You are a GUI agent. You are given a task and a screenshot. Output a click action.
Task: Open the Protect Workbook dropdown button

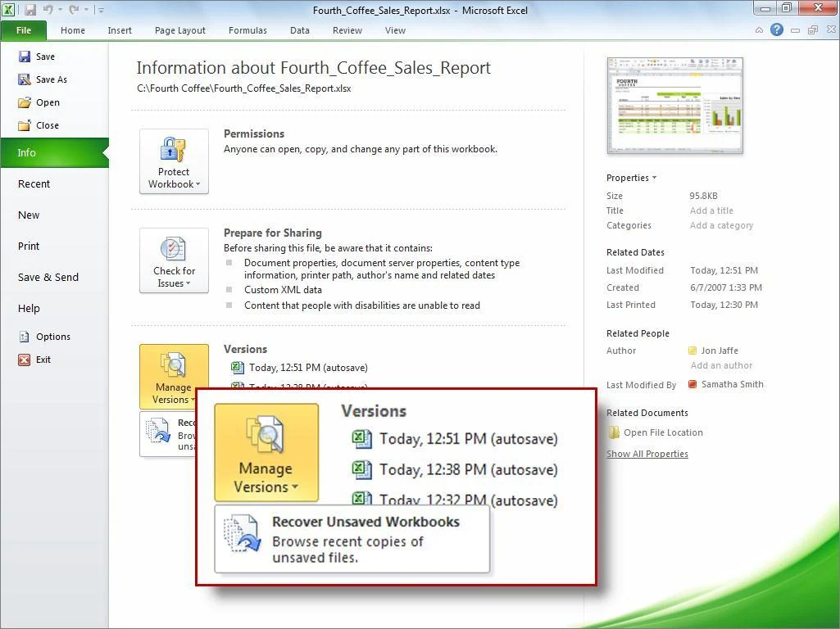point(174,161)
